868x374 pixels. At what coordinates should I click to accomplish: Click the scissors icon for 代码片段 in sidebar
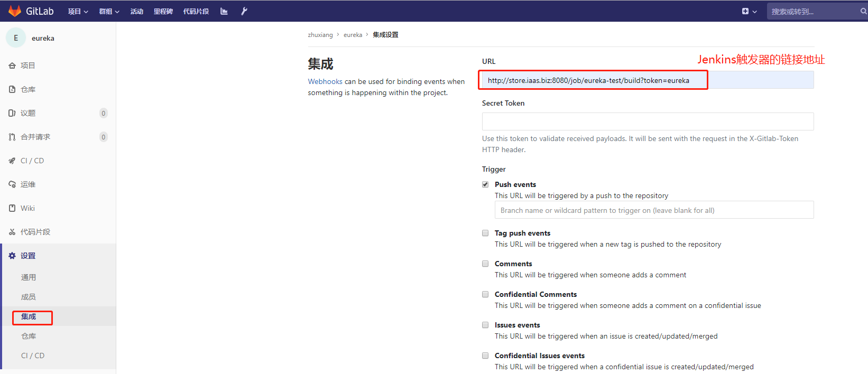[x=12, y=232]
